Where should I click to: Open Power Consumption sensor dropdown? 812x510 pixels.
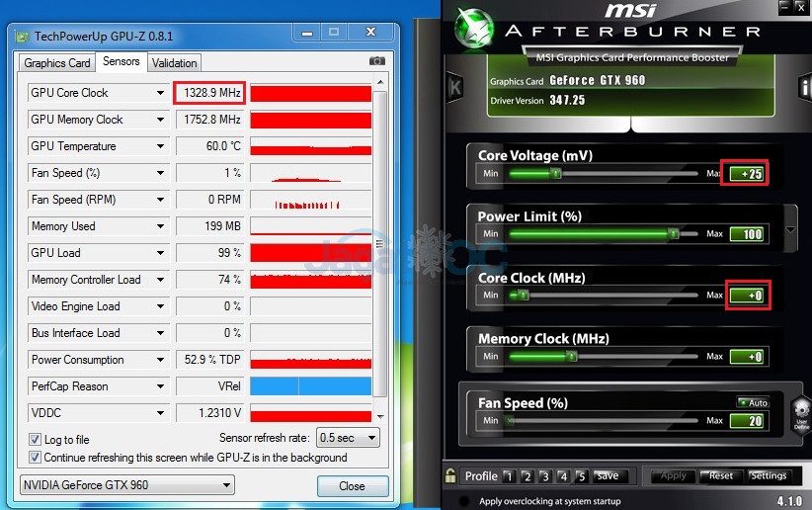pos(161,360)
